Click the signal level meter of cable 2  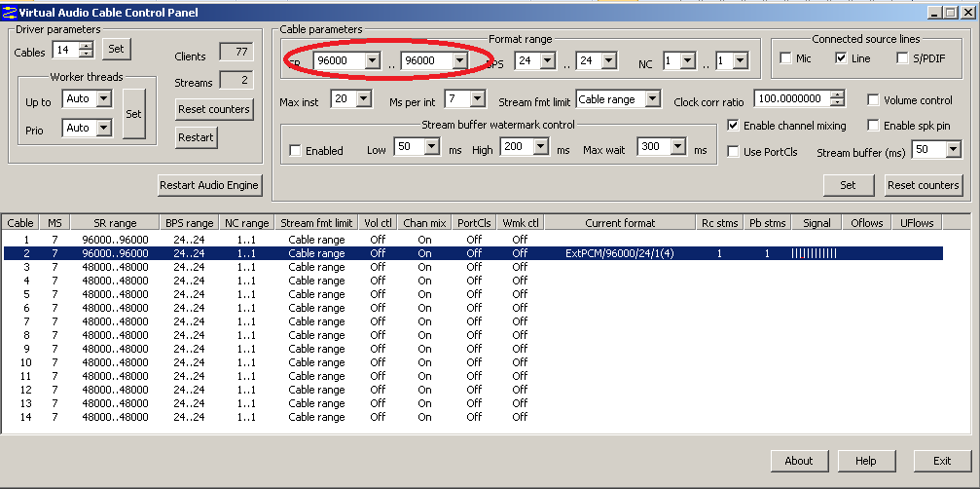814,253
